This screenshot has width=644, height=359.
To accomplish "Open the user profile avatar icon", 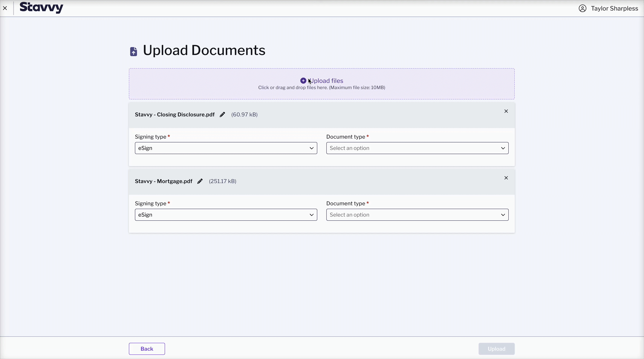I will point(582,8).
